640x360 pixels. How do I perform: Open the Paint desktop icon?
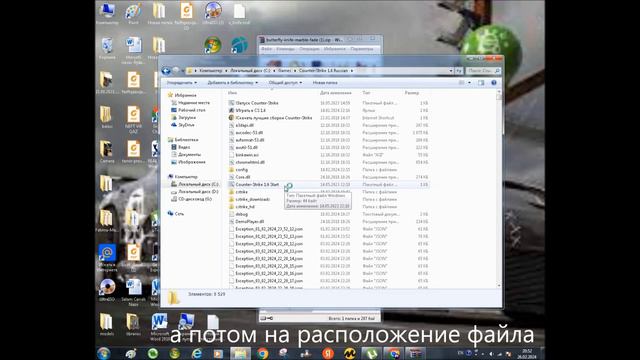(133, 13)
